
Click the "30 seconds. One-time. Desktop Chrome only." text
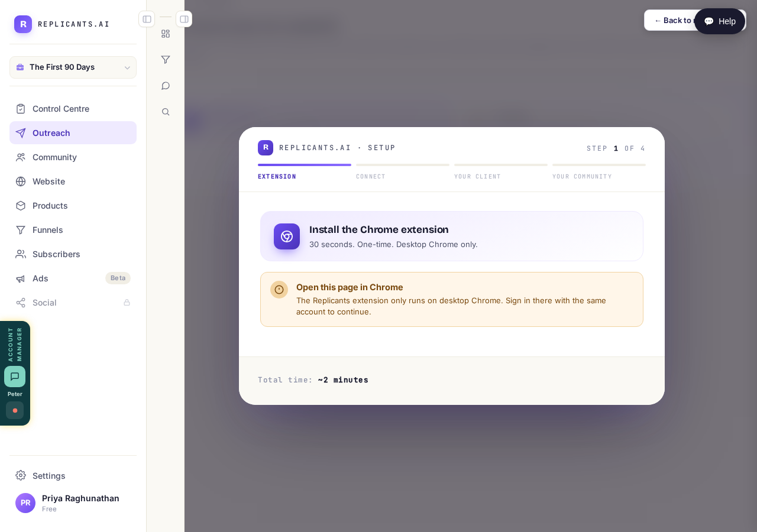tap(393, 244)
